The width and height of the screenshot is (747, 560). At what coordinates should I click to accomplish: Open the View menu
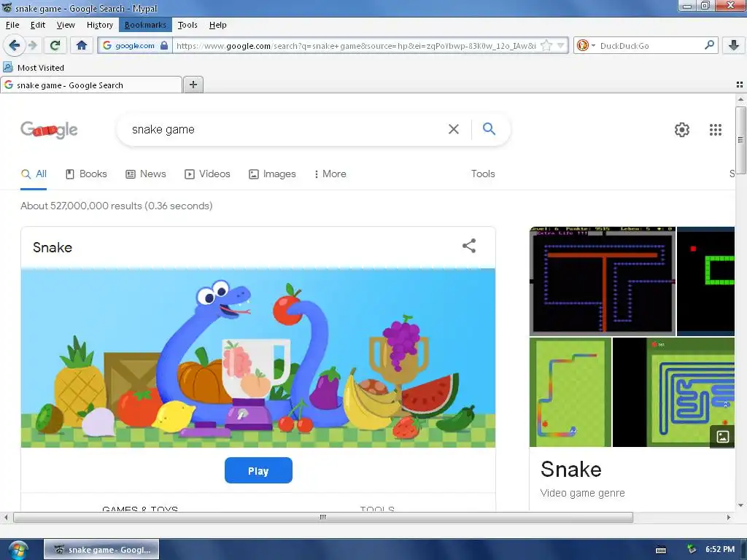point(66,25)
